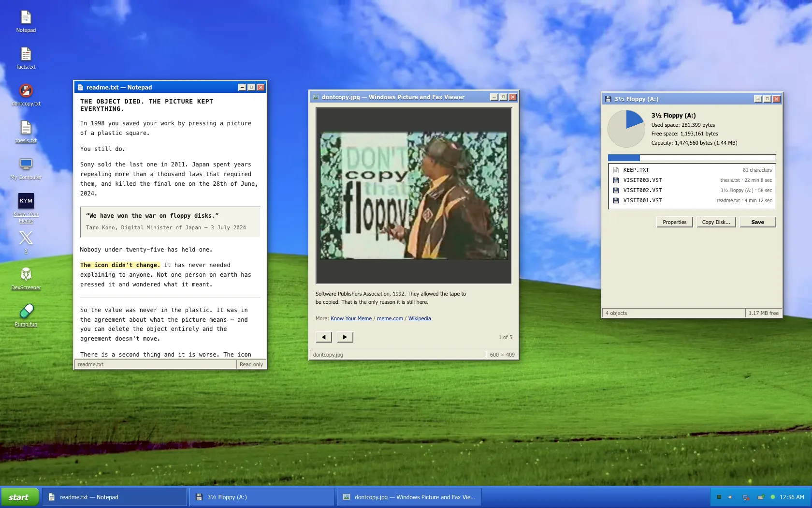Click the document icon in the readme.txt title bar
The image size is (812, 508).
[x=81, y=88]
